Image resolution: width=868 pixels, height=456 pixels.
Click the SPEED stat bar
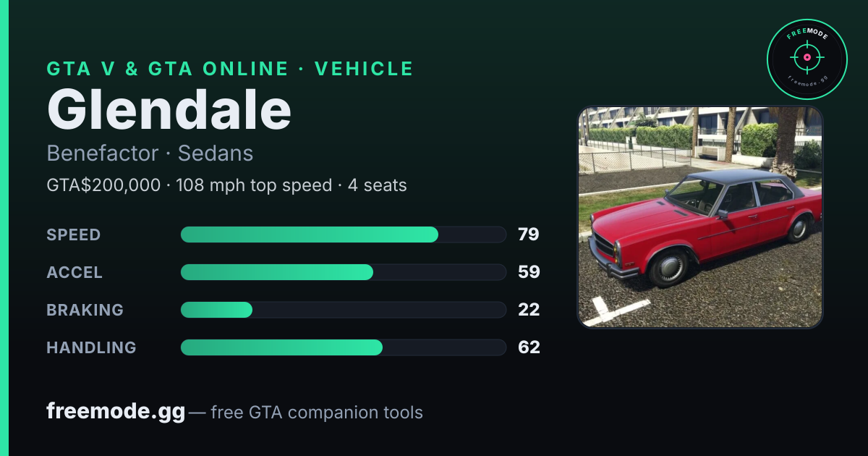click(343, 235)
